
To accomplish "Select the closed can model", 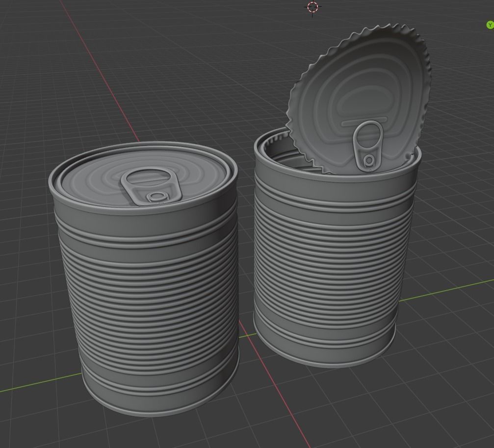I will pos(144,279).
